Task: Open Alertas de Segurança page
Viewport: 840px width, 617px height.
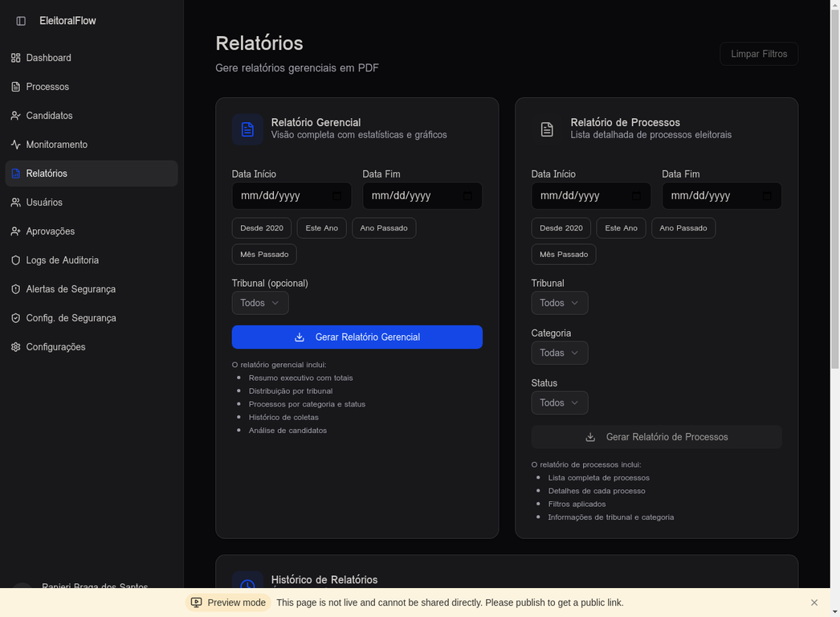Action: click(x=71, y=289)
